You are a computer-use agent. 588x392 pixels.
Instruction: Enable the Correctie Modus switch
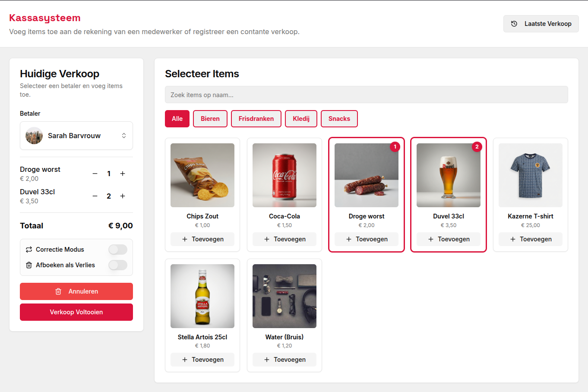[x=118, y=250]
